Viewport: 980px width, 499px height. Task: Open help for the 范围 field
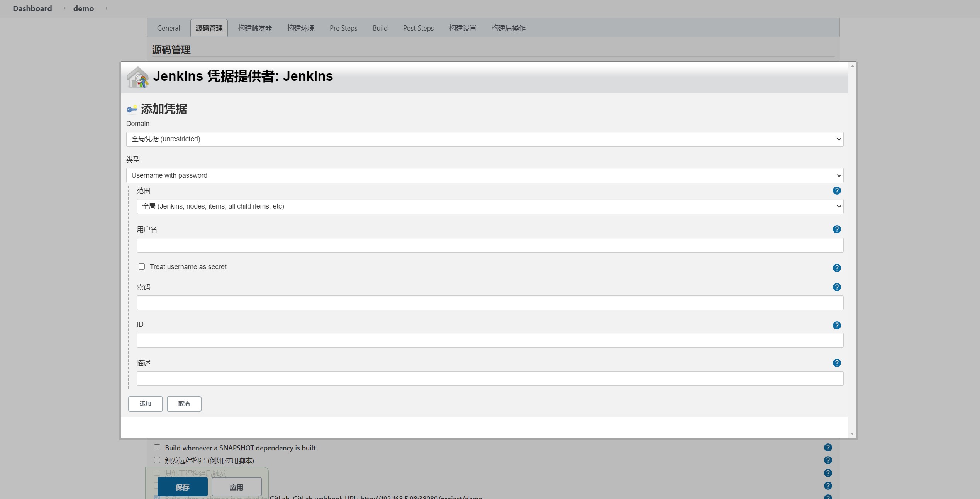click(837, 191)
